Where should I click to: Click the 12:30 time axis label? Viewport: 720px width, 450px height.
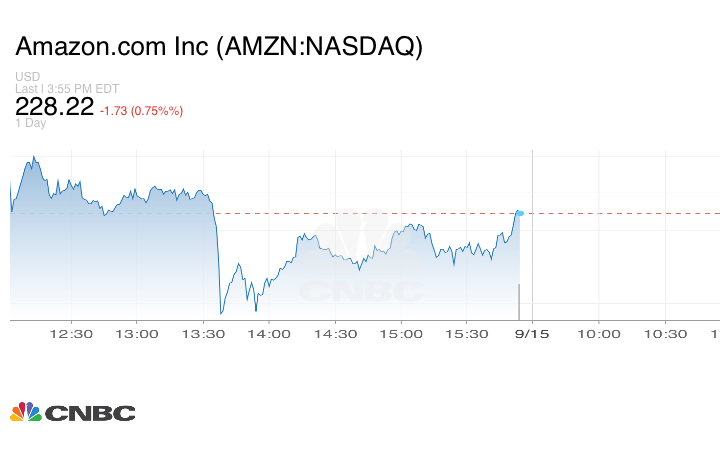(x=72, y=334)
